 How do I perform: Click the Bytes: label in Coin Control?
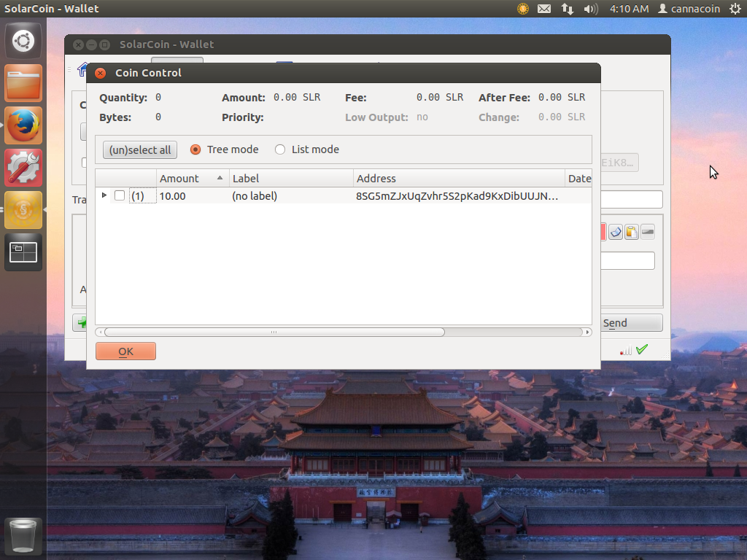115,117
